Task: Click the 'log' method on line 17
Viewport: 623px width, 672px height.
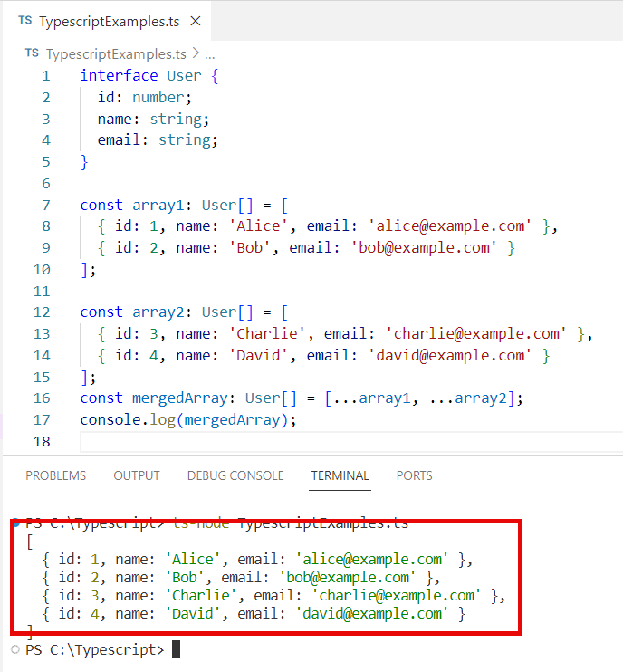Action: (x=162, y=419)
